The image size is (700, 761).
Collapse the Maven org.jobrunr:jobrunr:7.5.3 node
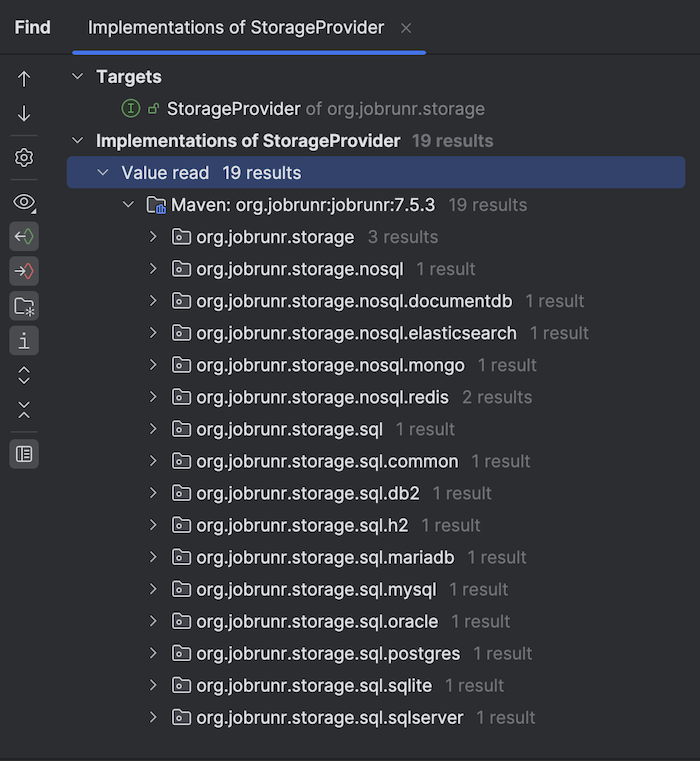(128, 205)
